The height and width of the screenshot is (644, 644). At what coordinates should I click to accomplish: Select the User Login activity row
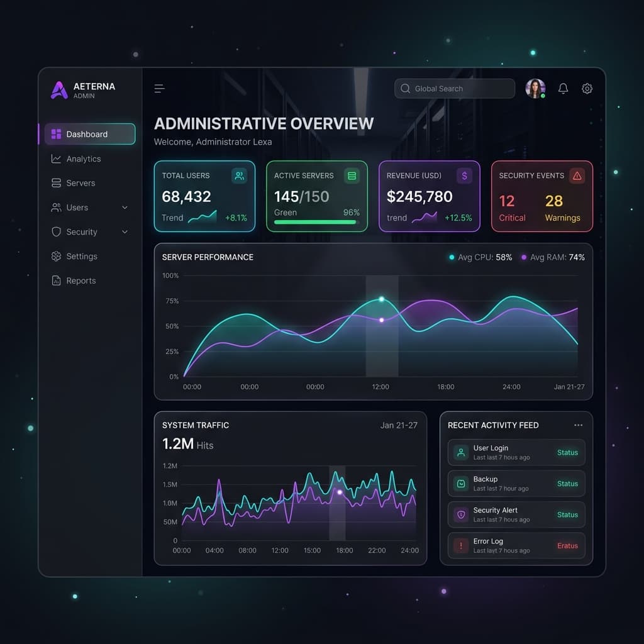click(516, 453)
